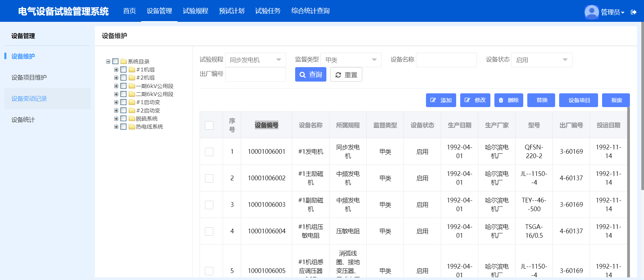This screenshot has height=280, width=644.
Task: Click the logout icon at top right
Action: tap(634, 12)
